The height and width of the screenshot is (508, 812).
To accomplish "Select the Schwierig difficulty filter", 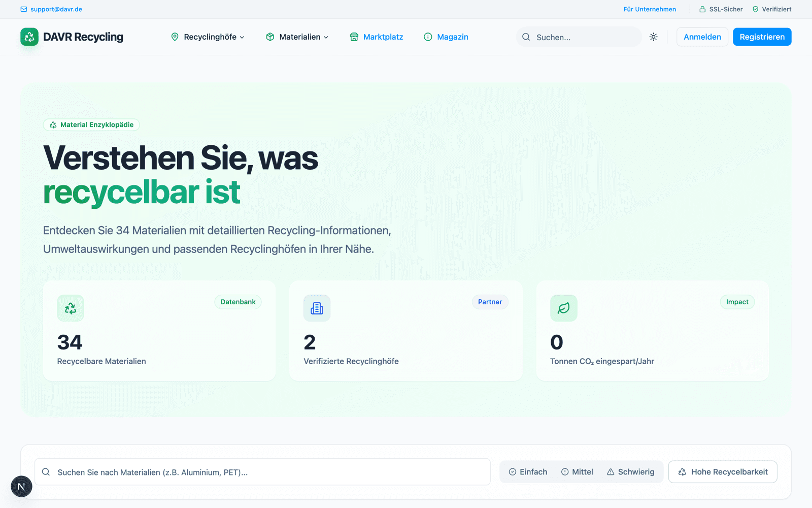I will point(631,472).
